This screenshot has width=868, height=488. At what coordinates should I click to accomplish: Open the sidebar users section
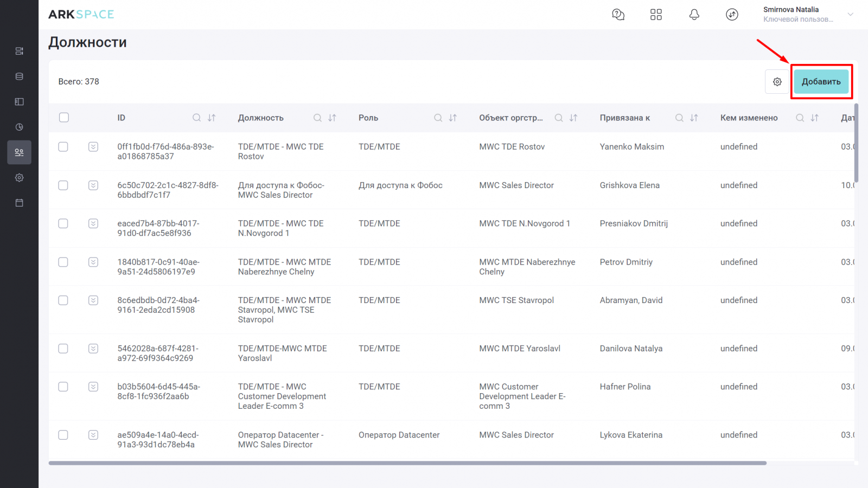click(20, 152)
